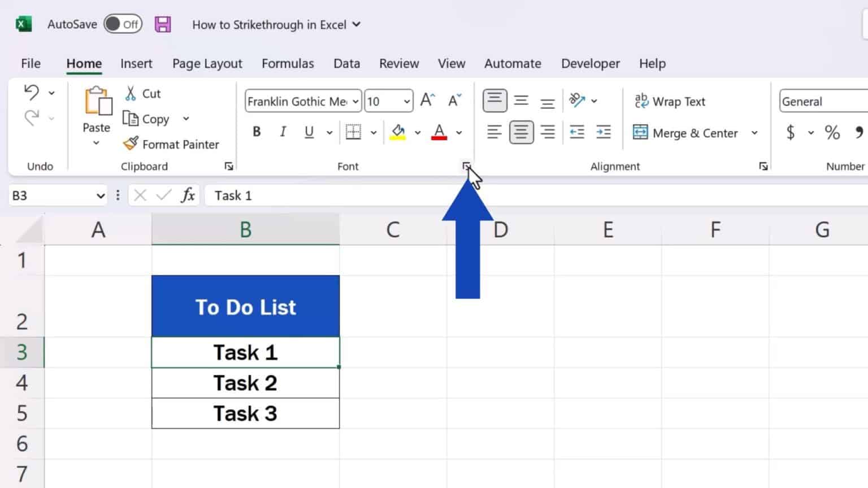
Task: Enable Wrap Text for the selection
Action: (x=670, y=101)
